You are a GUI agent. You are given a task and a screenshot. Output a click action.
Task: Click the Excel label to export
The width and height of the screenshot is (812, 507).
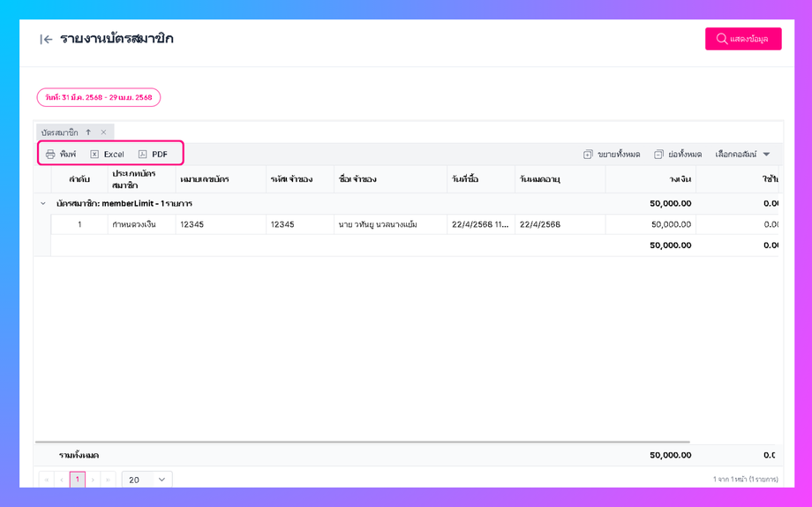pyautogui.click(x=113, y=154)
